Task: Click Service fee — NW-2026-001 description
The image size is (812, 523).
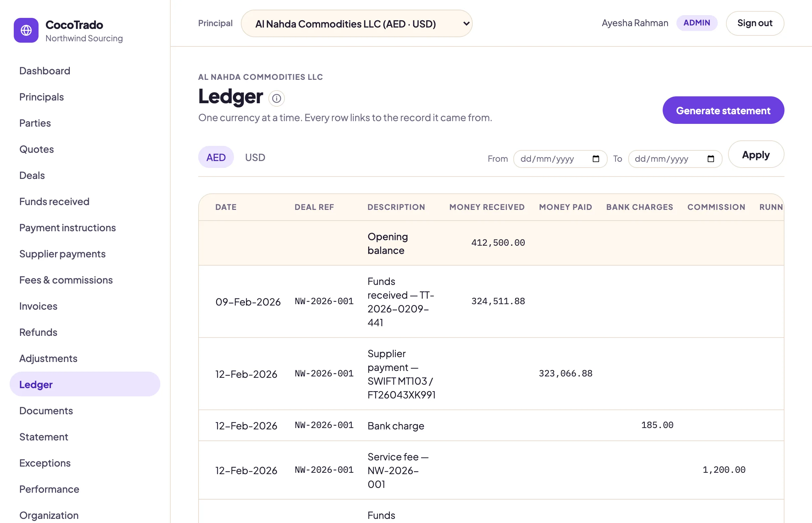Action: click(x=398, y=470)
